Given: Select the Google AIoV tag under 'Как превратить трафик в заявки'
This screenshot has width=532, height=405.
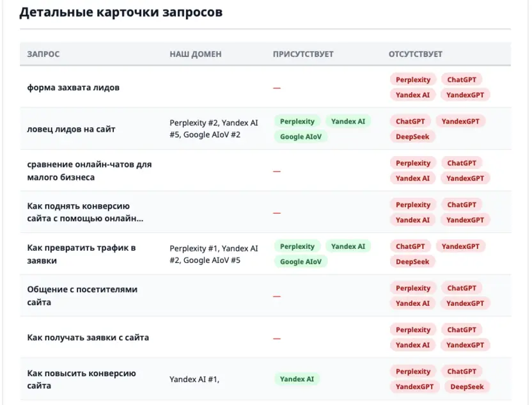Looking at the screenshot, I should tap(301, 261).
